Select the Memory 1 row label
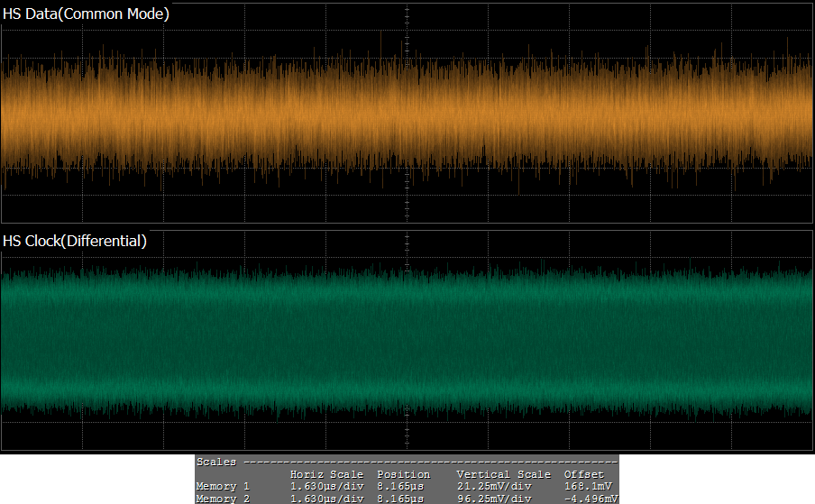Viewport: 815px width, 504px height. tap(223, 487)
